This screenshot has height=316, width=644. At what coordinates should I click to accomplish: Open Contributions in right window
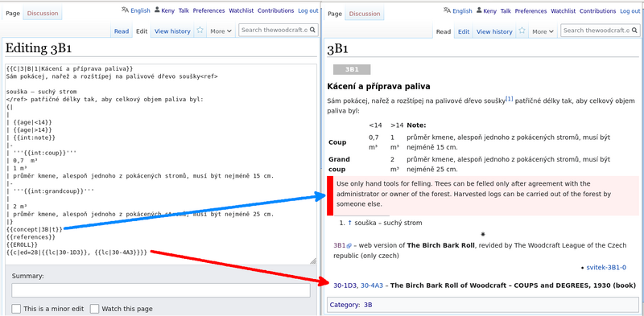(x=597, y=11)
